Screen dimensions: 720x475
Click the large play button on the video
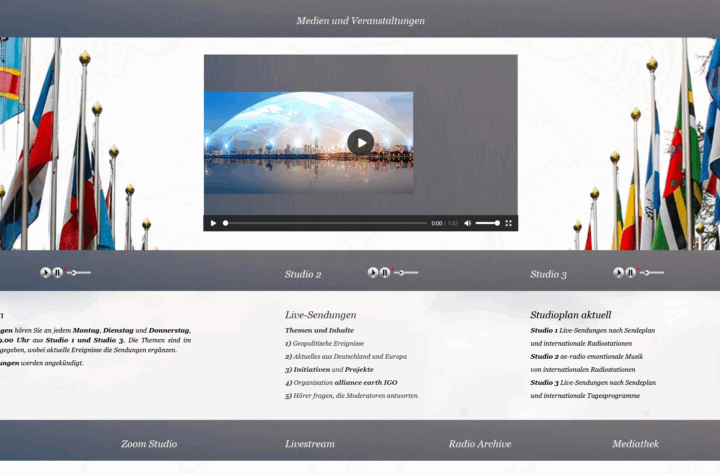(x=361, y=142)
